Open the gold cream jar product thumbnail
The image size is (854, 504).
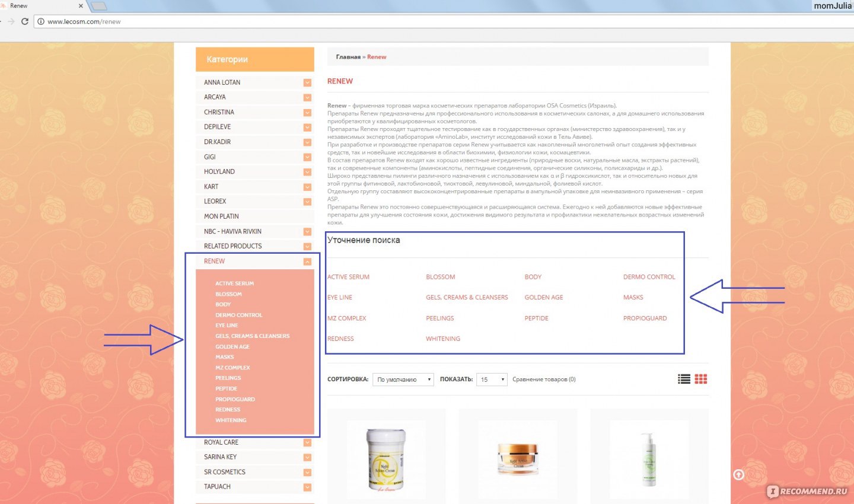tap(518, 459)
